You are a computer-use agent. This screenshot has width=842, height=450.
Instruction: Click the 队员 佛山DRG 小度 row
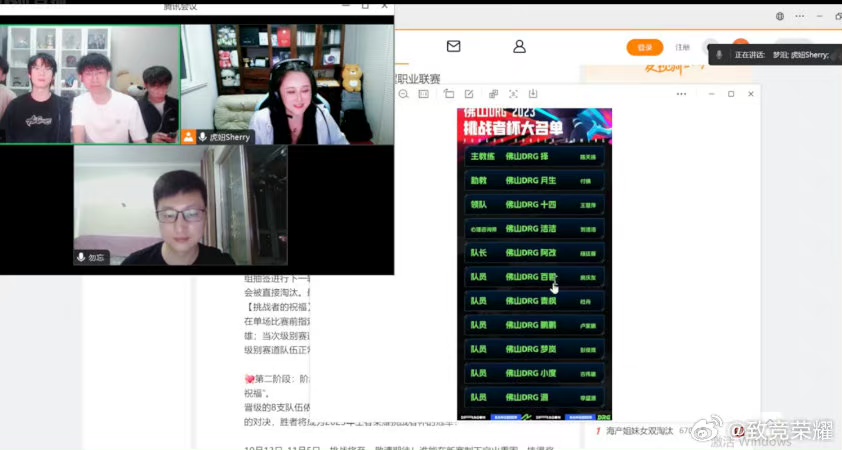pos(534,373)
